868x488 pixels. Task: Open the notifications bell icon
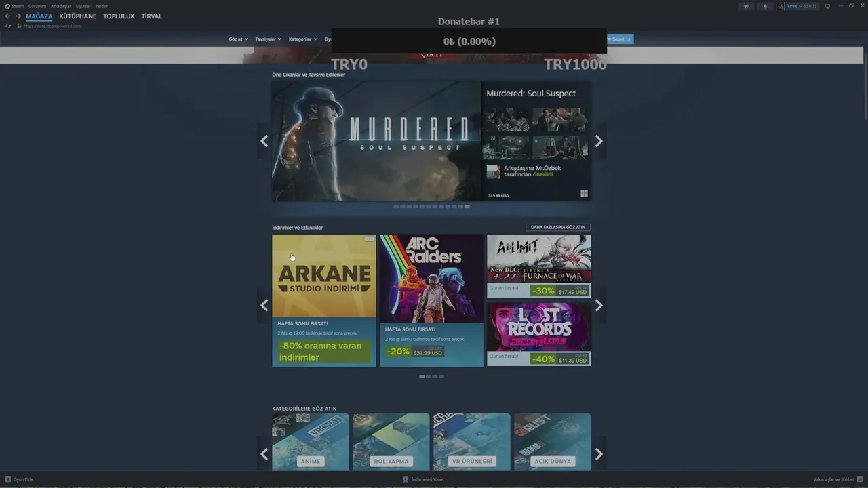click(x=765, y=6)
